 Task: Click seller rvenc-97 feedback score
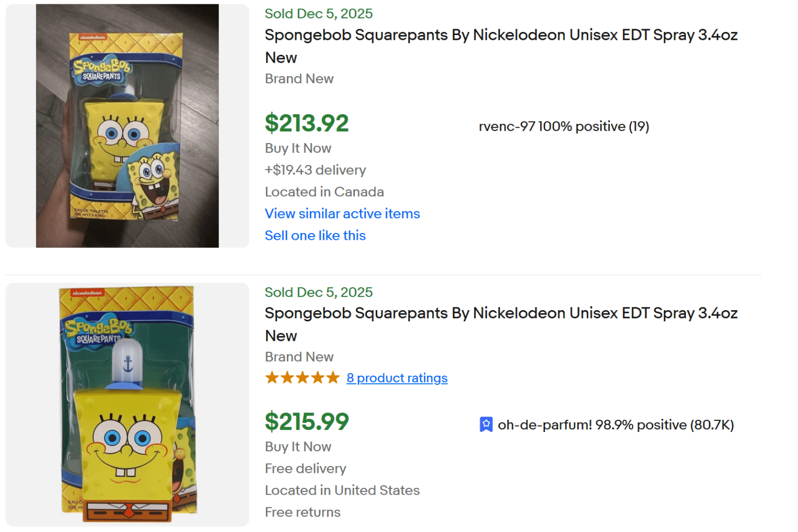tap(565, 126)
